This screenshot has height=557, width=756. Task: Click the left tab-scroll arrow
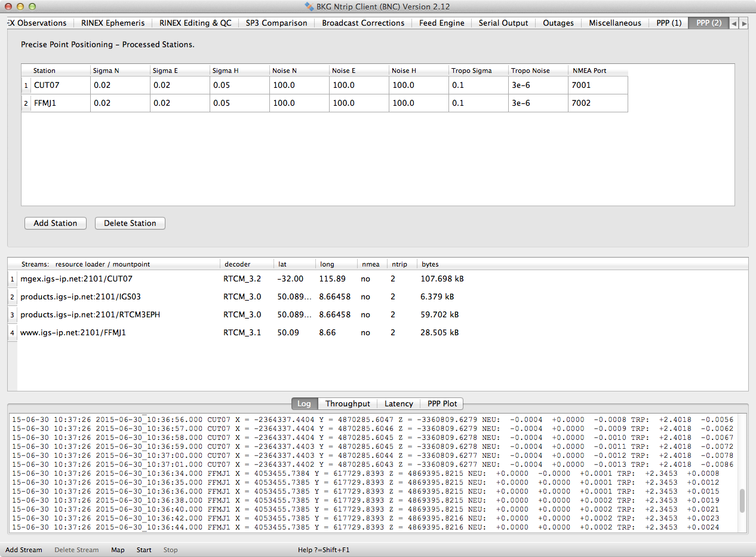tap(733, 23)
